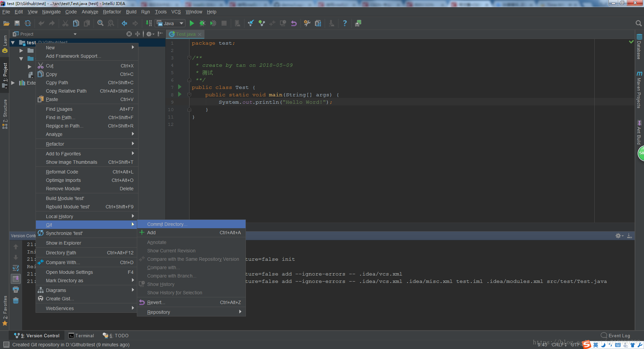Open the 6: TODO tool window
644x349 pixels.
click(116, 336)
